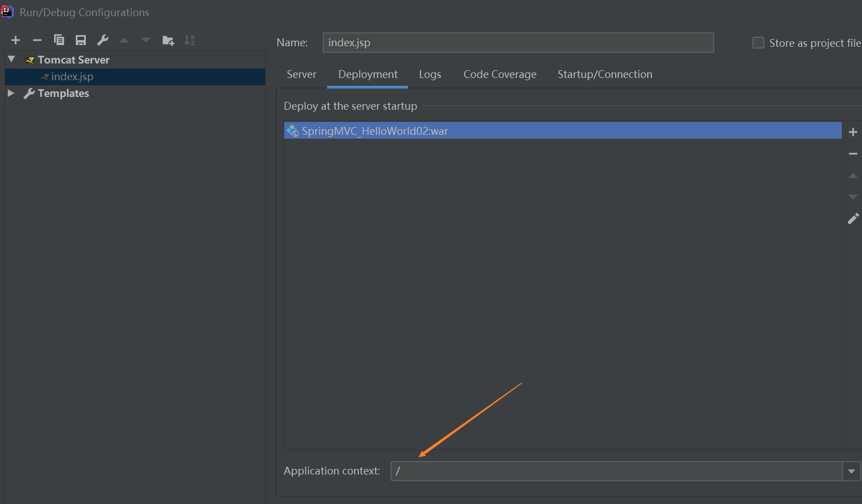Image resolution: width=862 pixels, height=504 pixels.
Task: Add a deployment artifact with plus icon
Action: (853, 132)
